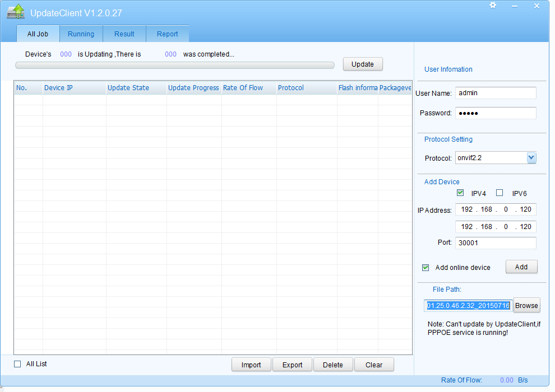Focus the Password field
Image resolution: width=555 pixels, height=392 pixels.
pos(496,113)
